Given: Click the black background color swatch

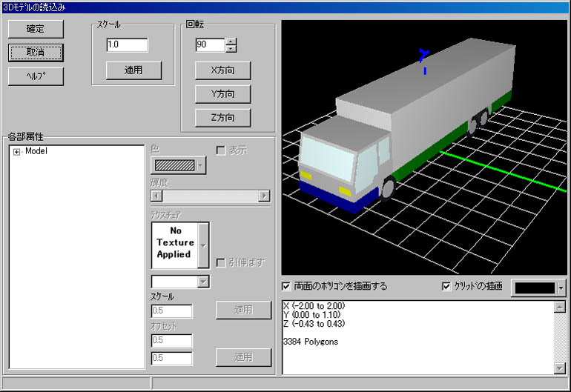Looking at the screenshot, I should 535,288.
